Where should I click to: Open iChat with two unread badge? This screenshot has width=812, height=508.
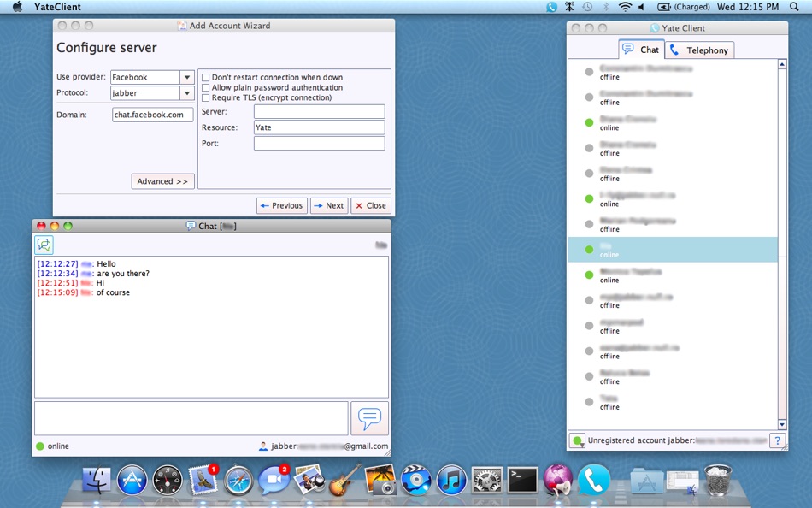[274, 480]
